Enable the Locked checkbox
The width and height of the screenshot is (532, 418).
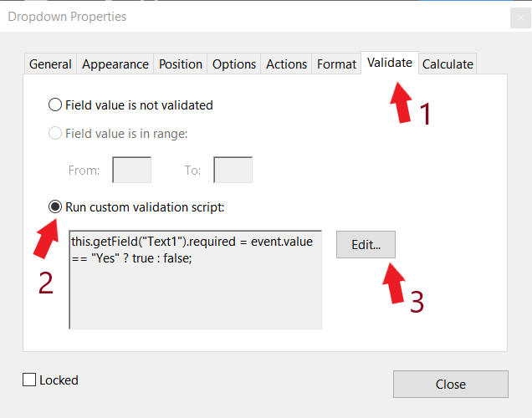31,380
